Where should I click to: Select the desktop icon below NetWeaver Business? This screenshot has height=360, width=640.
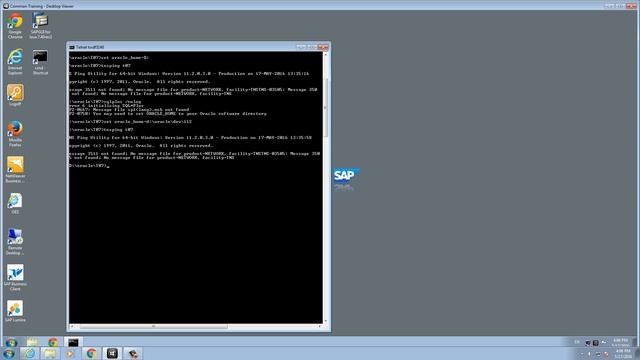pos(15,204)
